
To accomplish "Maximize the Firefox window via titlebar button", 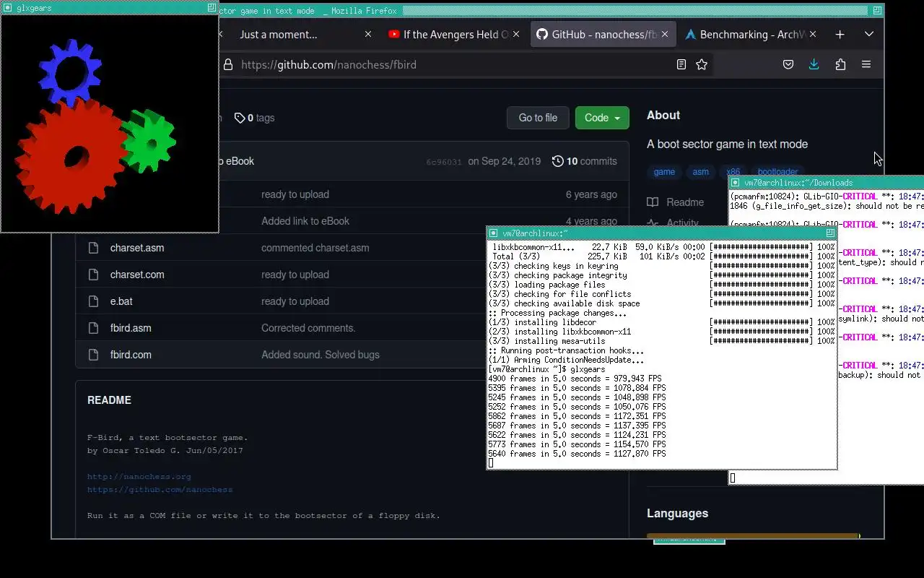I will pyautogui.click(x=877, y=10).
